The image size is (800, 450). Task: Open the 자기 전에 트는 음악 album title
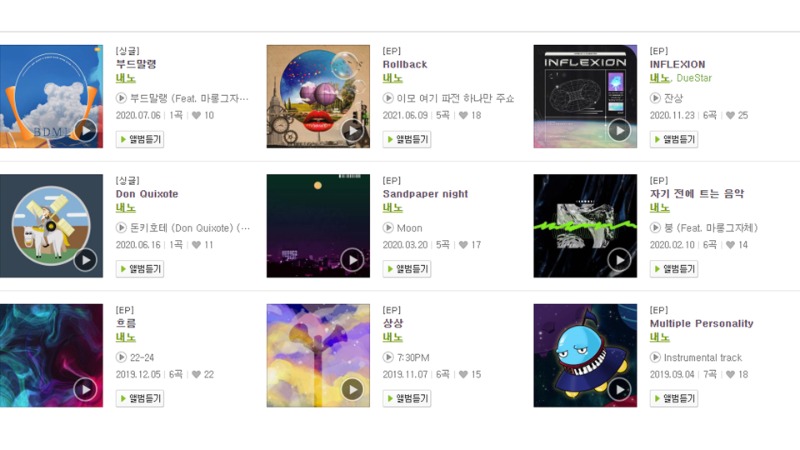click(696, 194)
